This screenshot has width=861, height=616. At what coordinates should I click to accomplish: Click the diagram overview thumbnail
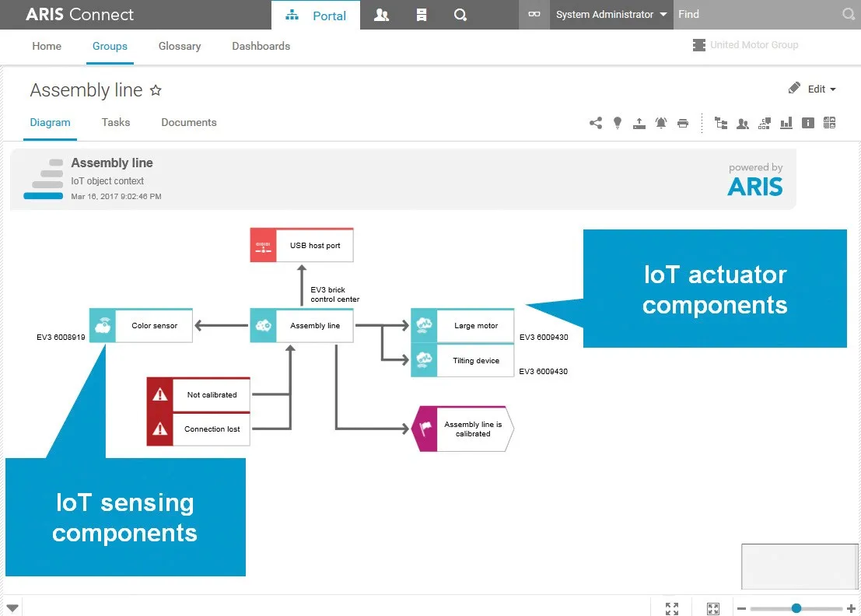point(800,566)
